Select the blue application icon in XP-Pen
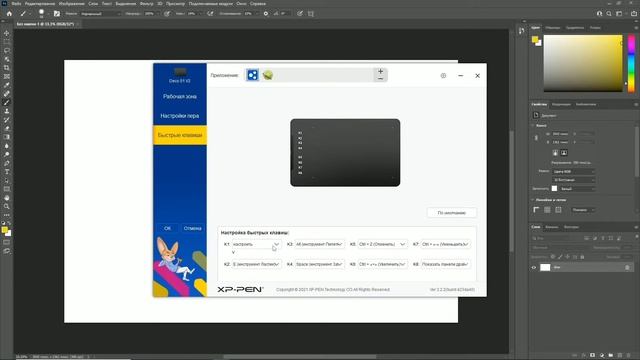Image resolution: width=640 pixels, height=360 pixels. [252, 75]
